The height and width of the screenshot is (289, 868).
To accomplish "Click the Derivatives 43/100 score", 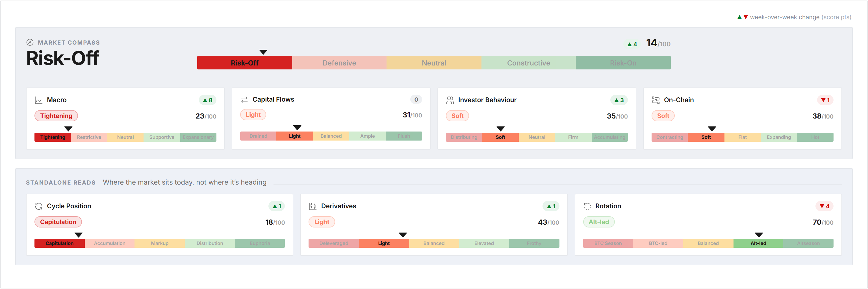I will [x=548, y=222].
